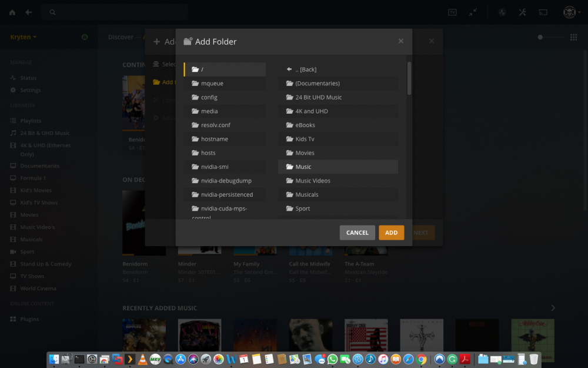Select the hosts entry
588x368 pixels.
pos(225,153)
